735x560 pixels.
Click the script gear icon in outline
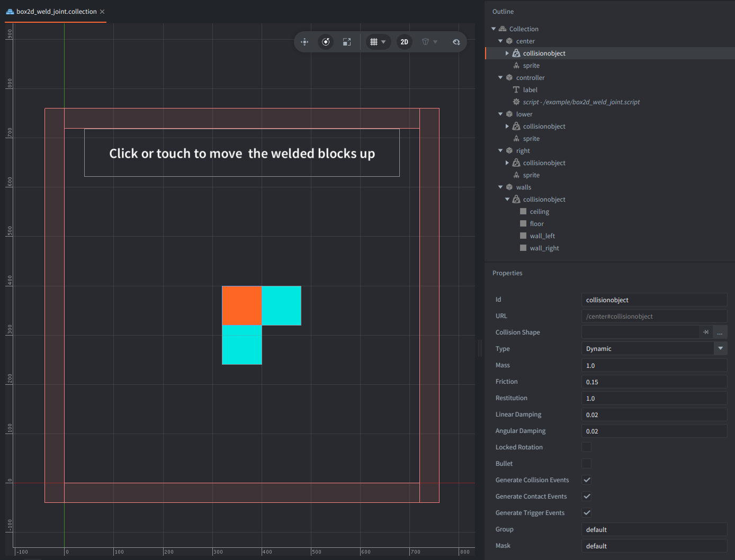516,102
